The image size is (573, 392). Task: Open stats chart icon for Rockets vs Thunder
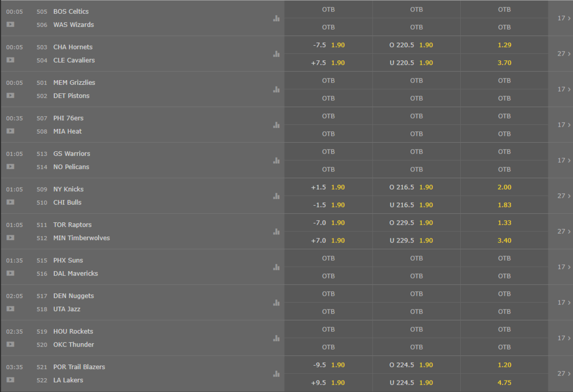(276, 338)
